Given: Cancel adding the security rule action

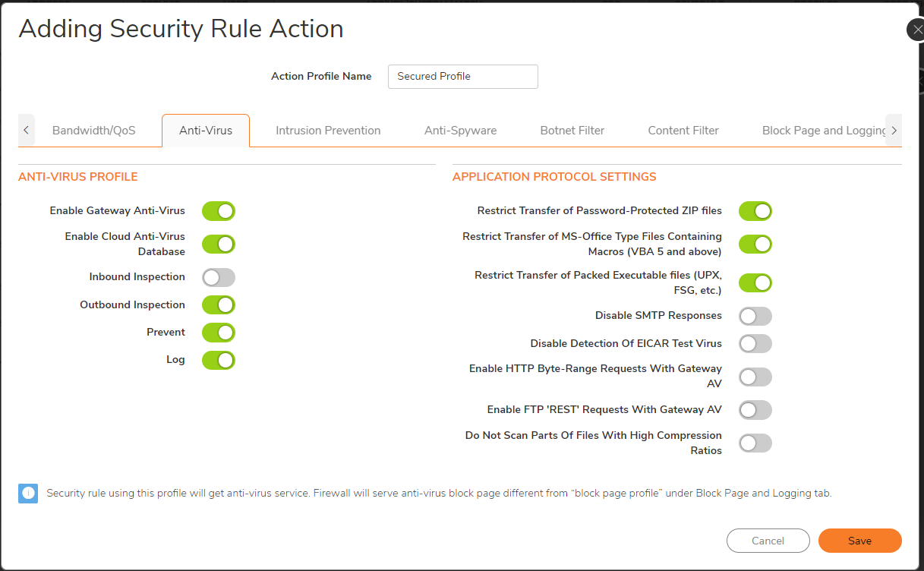Looking at the screenshot, I should pyautogui.click(x=768, y=541).
